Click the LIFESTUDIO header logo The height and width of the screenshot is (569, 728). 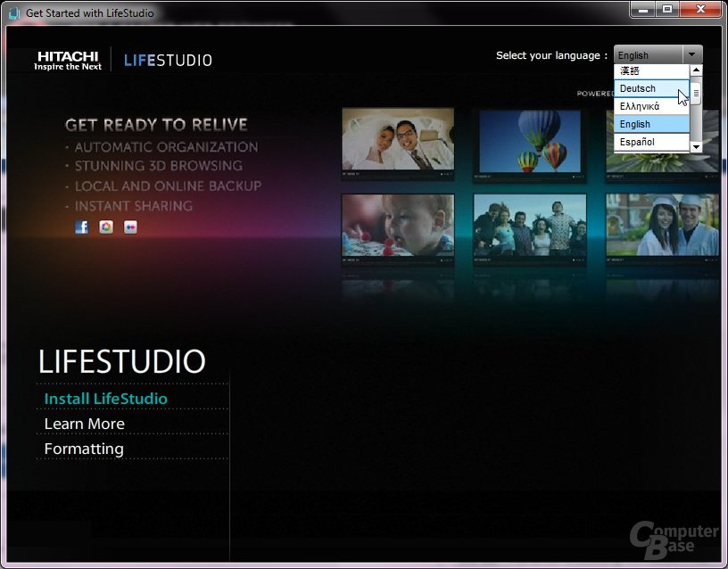point(168,61)
